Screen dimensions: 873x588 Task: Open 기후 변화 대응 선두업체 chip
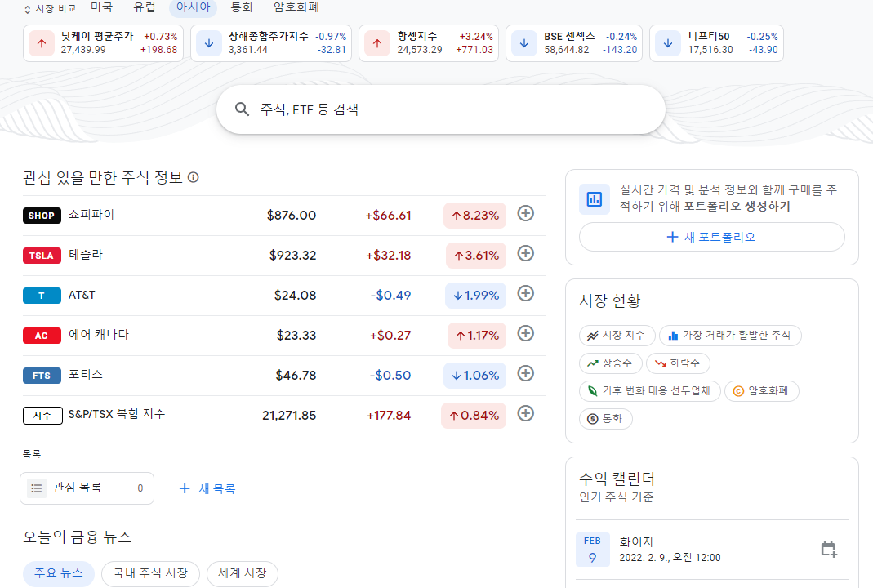click(x=650, y=391)
